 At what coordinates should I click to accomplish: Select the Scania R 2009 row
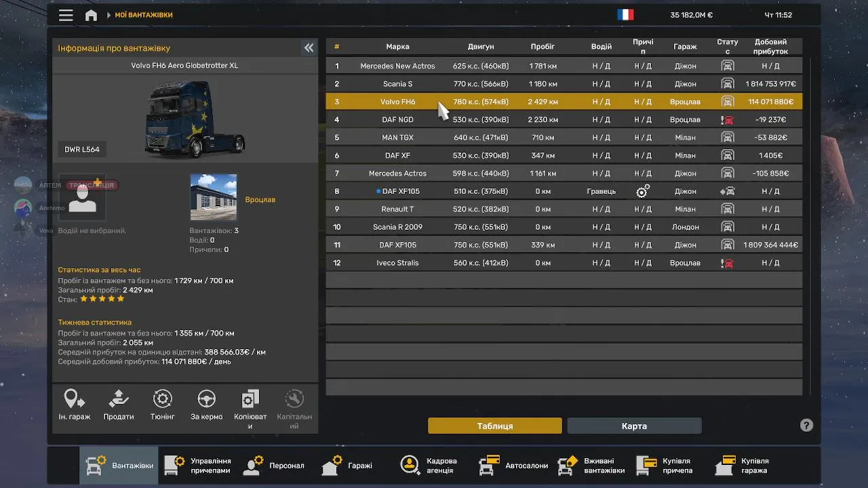(x=564, y=227)
